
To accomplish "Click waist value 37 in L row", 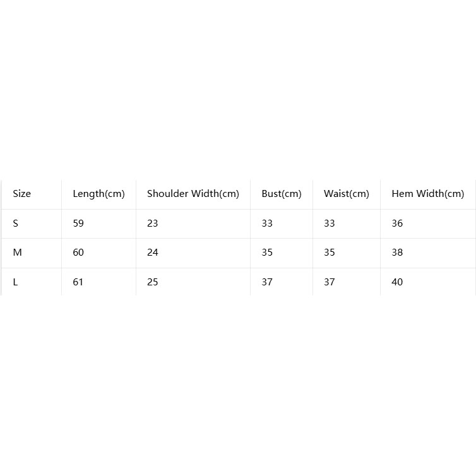I will click(330, 282).
